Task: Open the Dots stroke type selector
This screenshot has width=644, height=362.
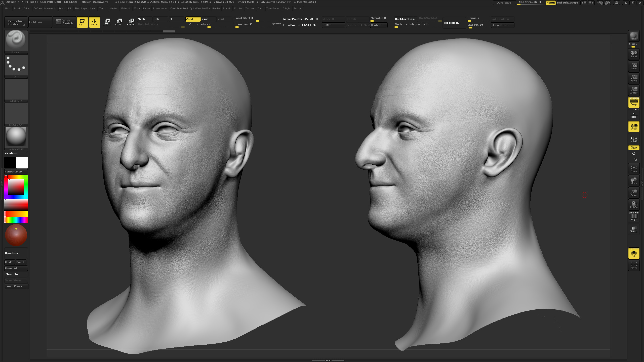Action: [x=16, y=66]
